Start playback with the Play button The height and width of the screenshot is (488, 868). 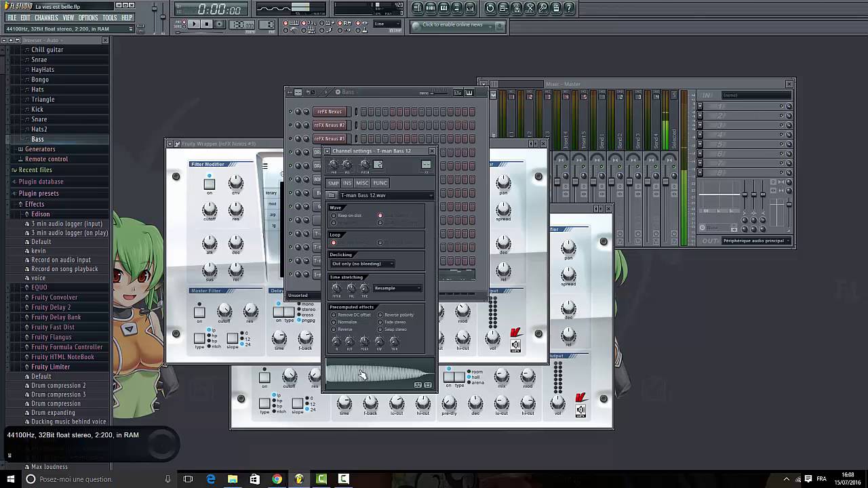tap(193, 24)
